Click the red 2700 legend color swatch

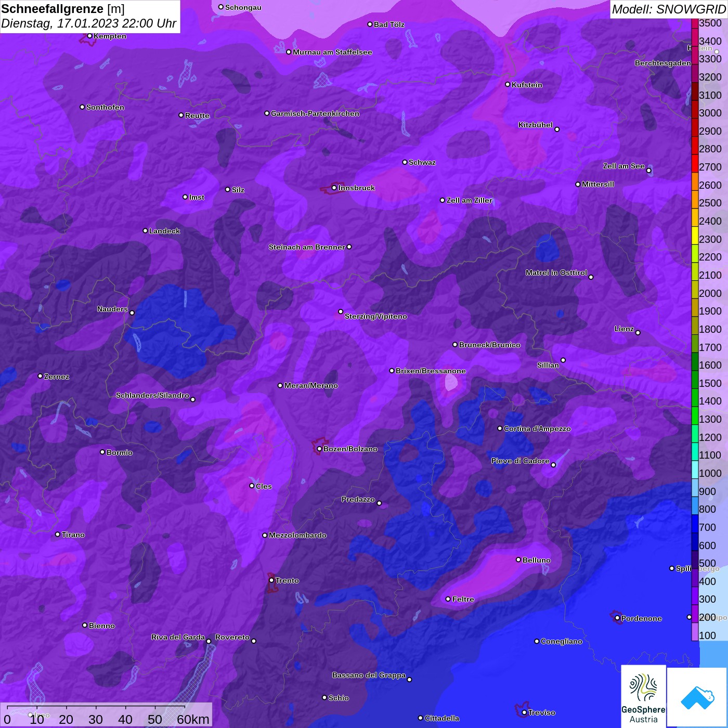pyautogui.click(x=695, y=163)
